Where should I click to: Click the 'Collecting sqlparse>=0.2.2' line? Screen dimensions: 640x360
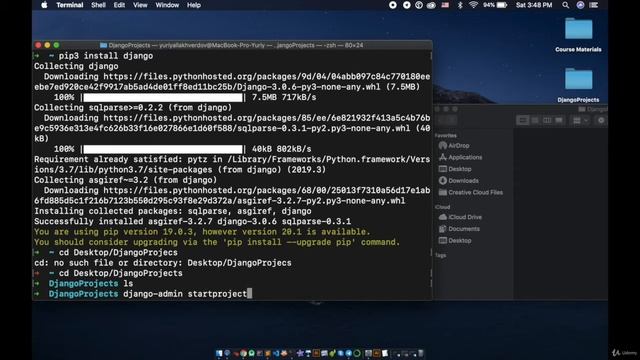(x=133, y=108)
